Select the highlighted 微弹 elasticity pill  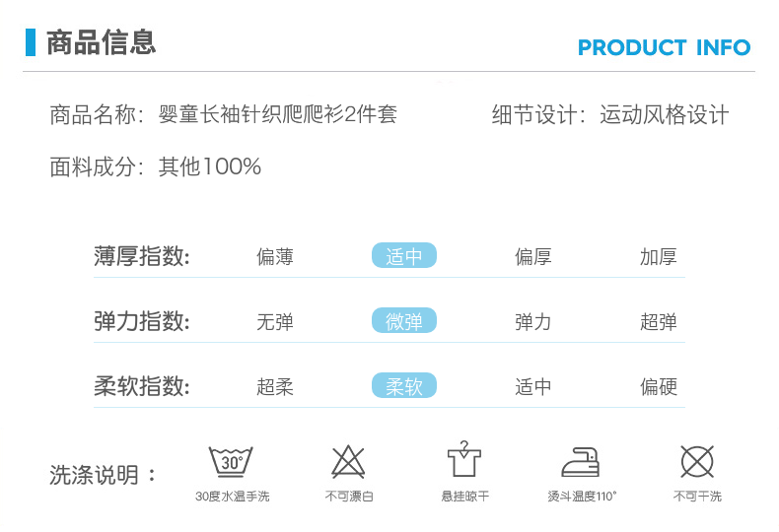[404, 320]
